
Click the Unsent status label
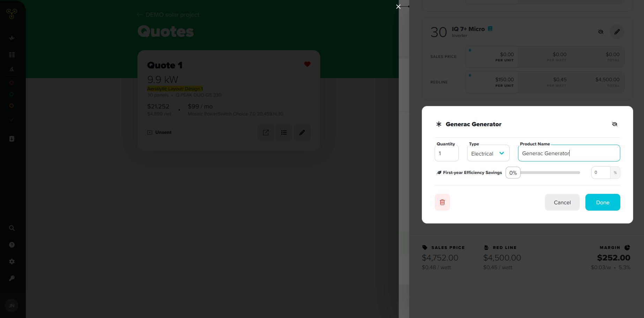point(163,132)
